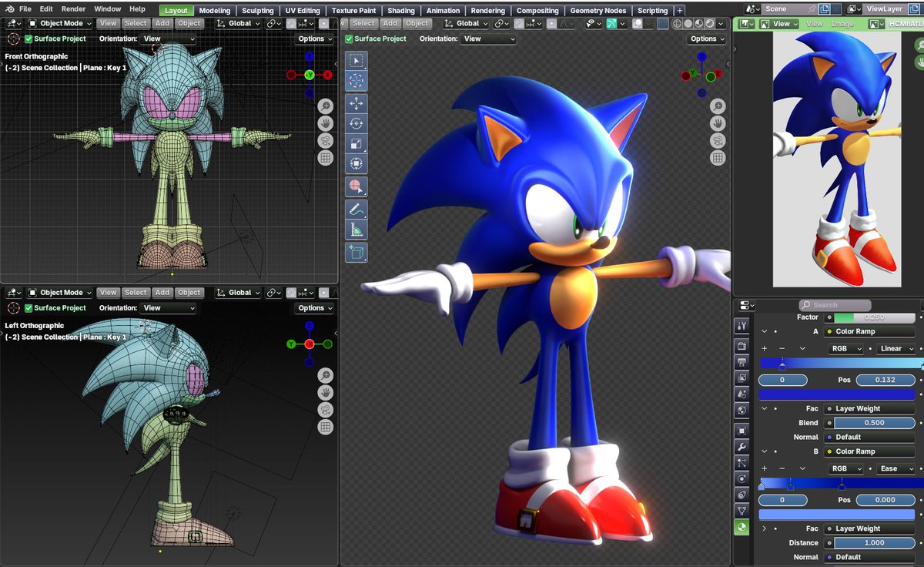Viewport: 924px width, 567px height.
Task: Open Object Mode dropdown in Front Orthographic viewport
Action: coord(60,23)
